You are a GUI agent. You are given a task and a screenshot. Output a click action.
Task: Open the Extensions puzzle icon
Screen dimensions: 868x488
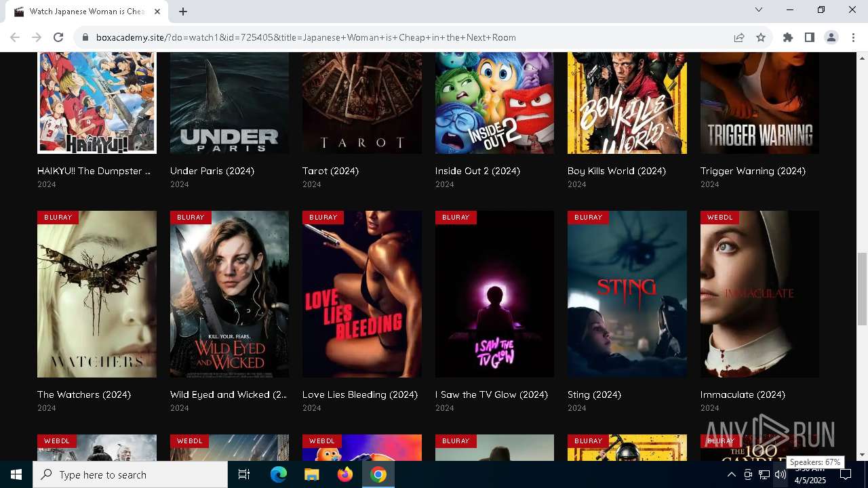coord(788,37)
